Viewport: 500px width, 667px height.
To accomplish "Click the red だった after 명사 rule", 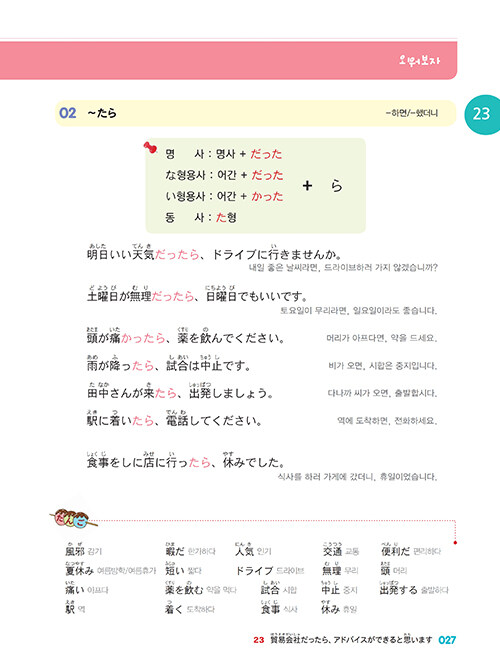I will [266, 154].
